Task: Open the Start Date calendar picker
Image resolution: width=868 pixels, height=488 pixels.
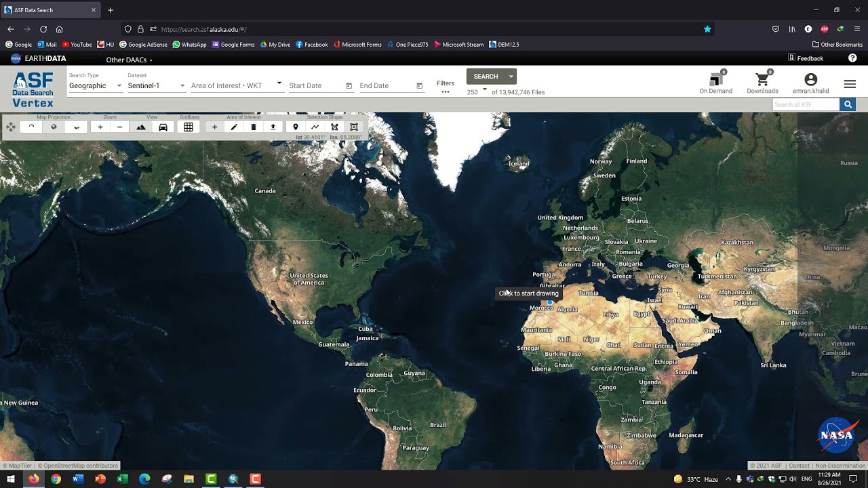Action: coord(349,85)
